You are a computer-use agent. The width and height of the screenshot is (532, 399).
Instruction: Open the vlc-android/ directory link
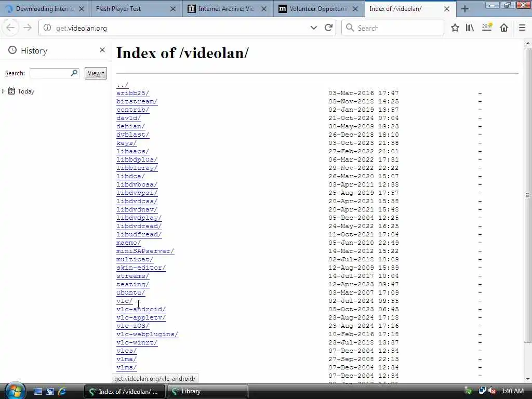[141, 310]
